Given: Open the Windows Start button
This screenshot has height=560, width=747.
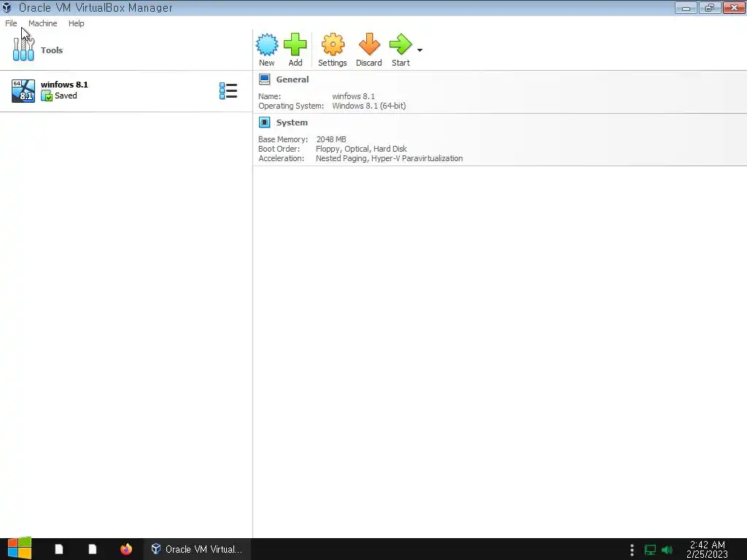Looking at the screenshot, I should (x=20, y=548).
